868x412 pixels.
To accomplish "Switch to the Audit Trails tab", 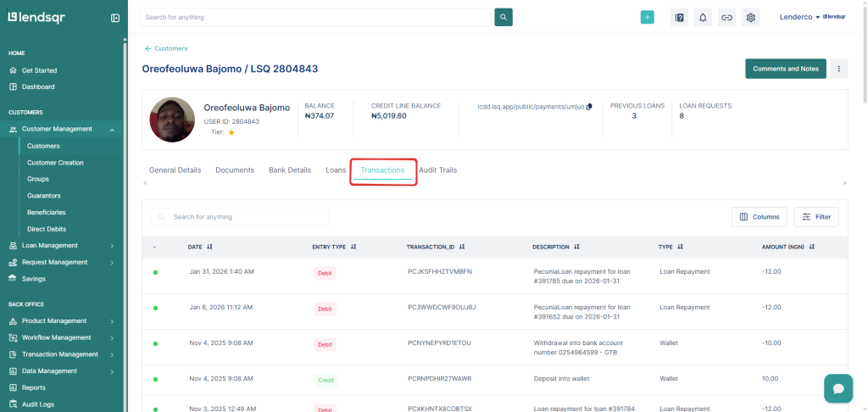I will (437, 170).
